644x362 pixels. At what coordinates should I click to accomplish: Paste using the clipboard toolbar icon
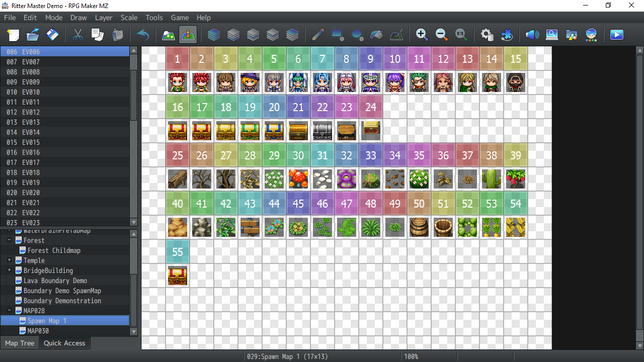pyautogui.click(x=117, y=35)
